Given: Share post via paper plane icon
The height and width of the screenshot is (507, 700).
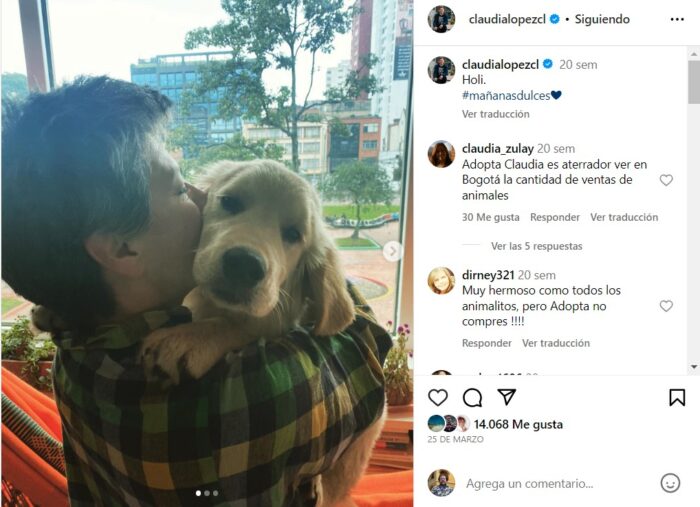Looking at the screenshot, I should [507, 397].
